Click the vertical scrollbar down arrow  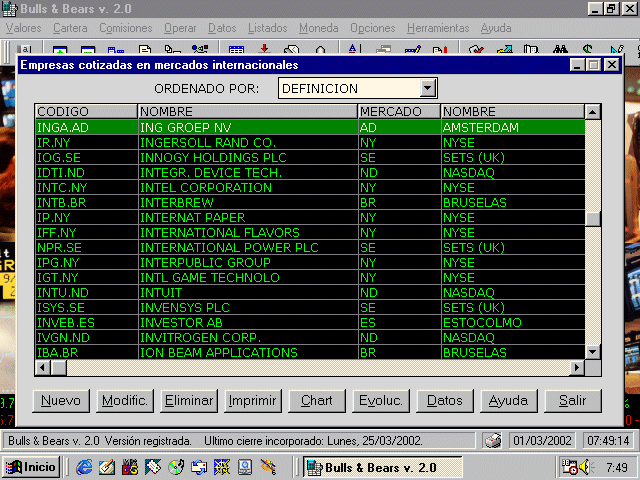[593, 352]
